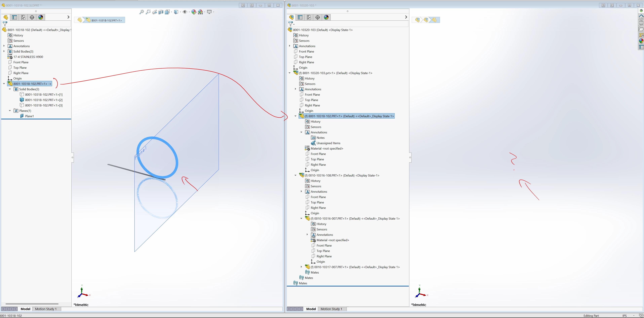Select Plane1 in feature tree
This screenshot has width=644, height=318.
29,116
